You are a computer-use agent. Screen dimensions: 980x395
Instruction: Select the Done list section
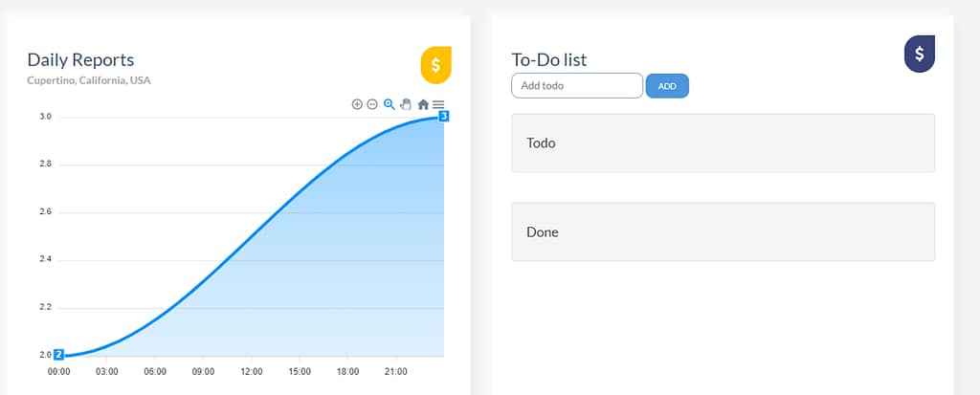[x=723, y=231]
